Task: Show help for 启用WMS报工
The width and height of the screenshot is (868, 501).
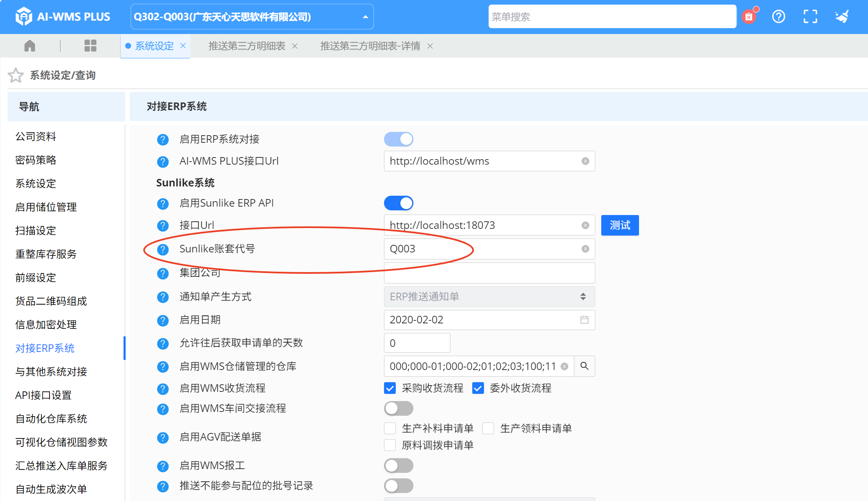Action: pos(163,466)
